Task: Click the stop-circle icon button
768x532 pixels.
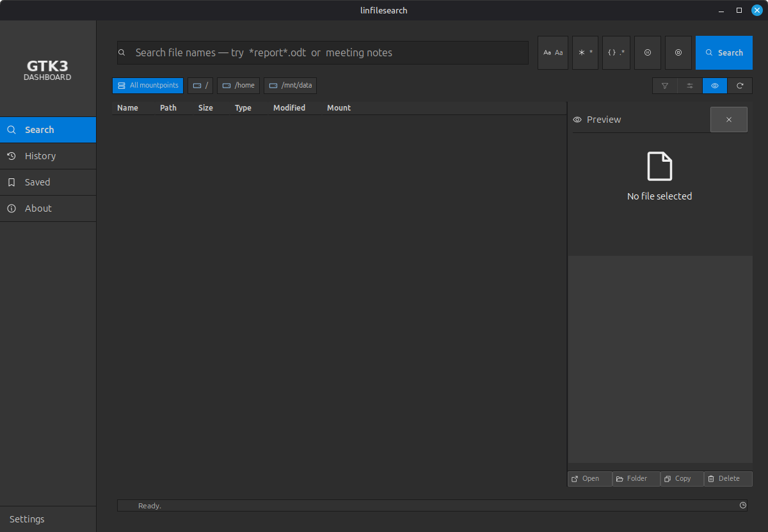Action: pos(678,52)
